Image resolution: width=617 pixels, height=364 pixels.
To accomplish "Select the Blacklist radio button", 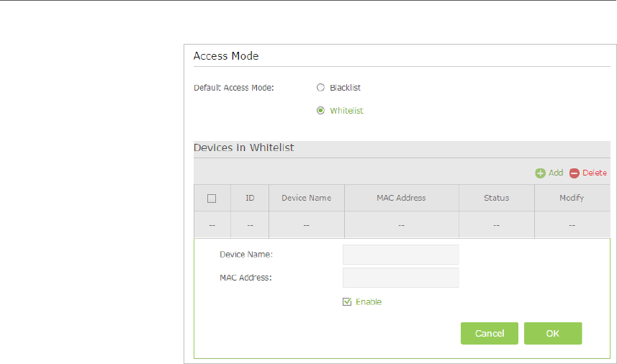I will tap(320, 87).
